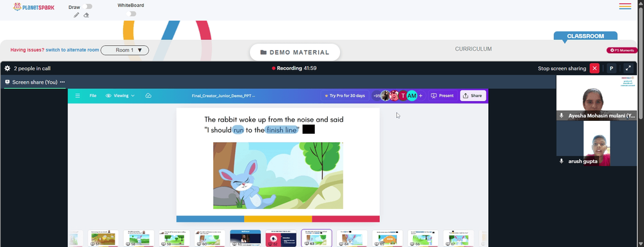644x247 pixels.
Task: Add collaborator with plus icon
Action: click(421, 96)
